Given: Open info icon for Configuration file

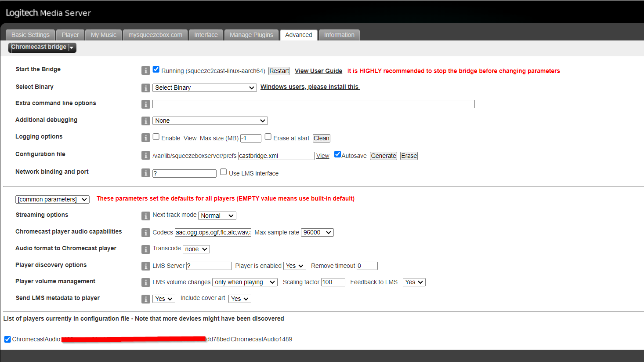Looking at the screenshot, I should click(x=146, y=155).
